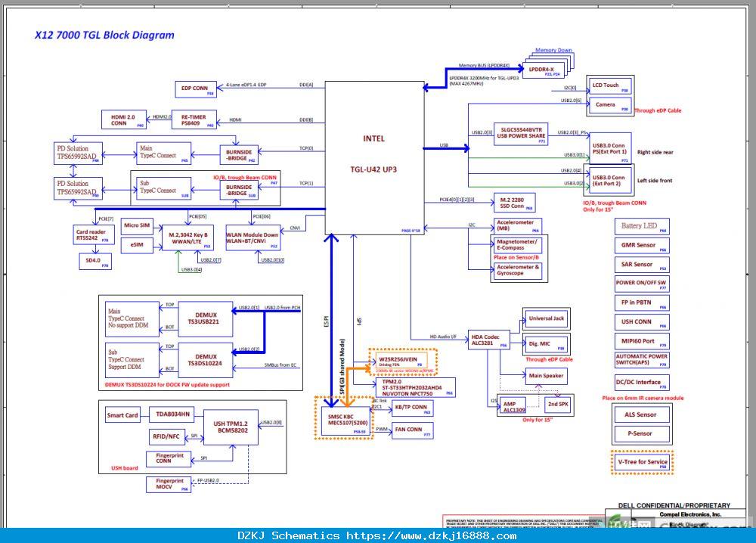Select the SMSC KBC MEC5107(5200) block

point(345,421)
